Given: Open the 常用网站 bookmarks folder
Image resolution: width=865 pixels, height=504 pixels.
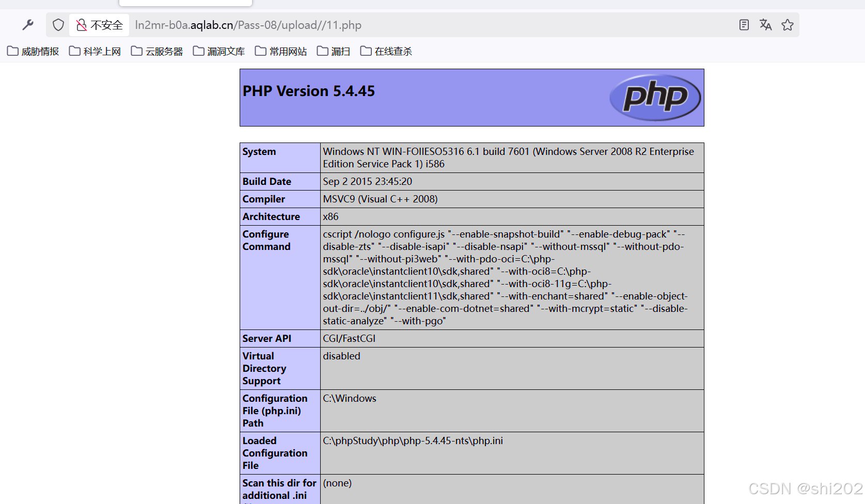Looking at the screenshot, I should [x=281, y=51].
